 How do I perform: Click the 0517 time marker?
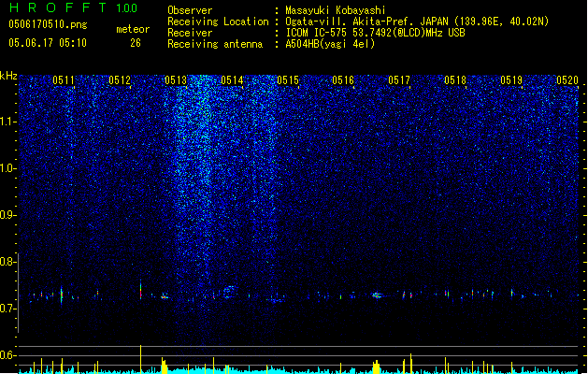click(399, 80)
